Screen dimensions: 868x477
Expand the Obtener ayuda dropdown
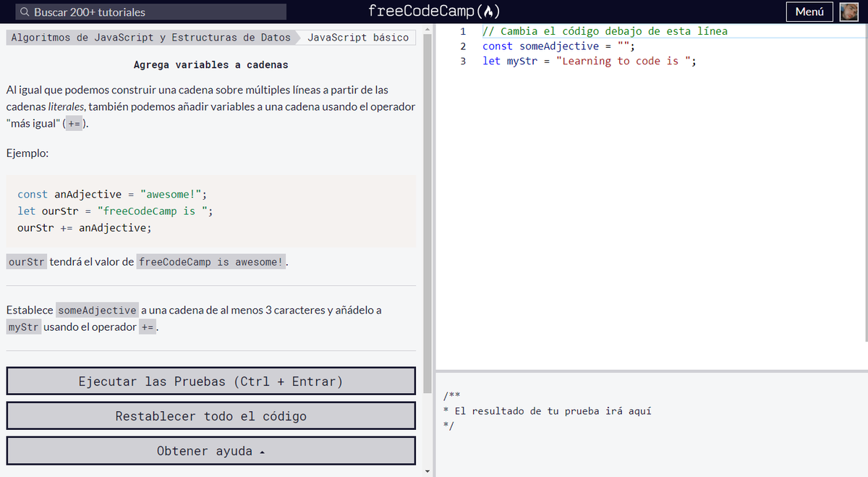pyautogui.click(x=211, y=451)
